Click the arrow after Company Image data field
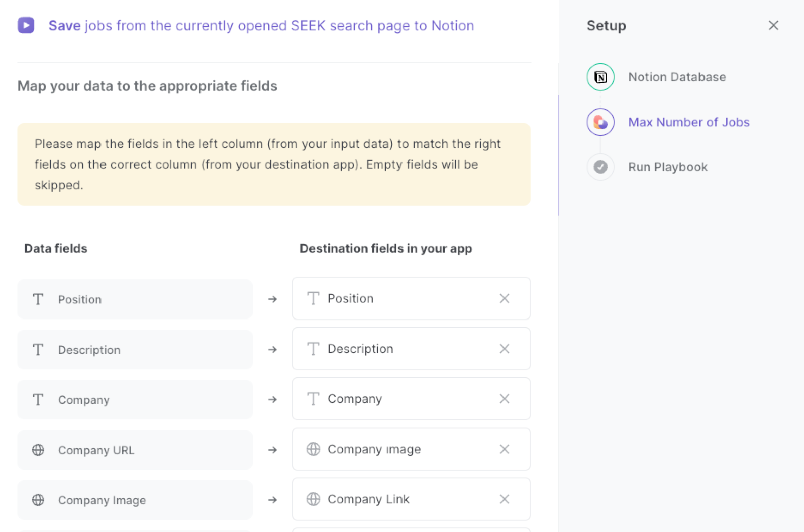This screenshot has height=532, width=804. click(273, 500)
